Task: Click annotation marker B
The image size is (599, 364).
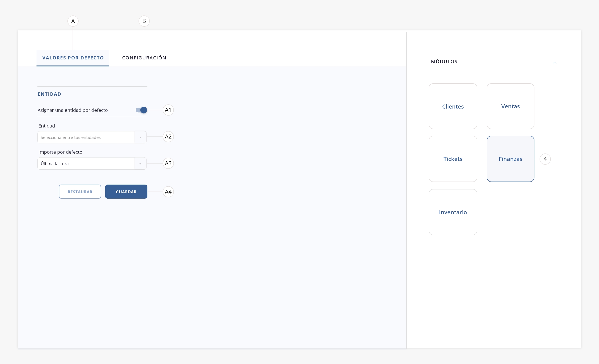Action: pyautogui.click(x=144, y=21)
